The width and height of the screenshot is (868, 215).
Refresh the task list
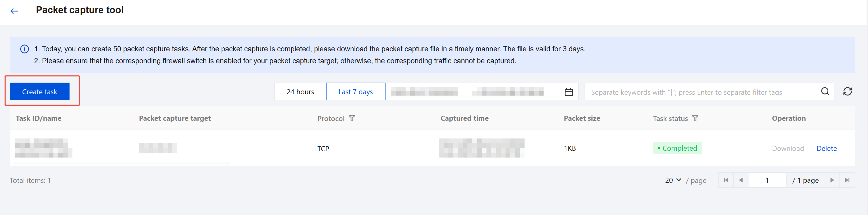tap(847, 91)
